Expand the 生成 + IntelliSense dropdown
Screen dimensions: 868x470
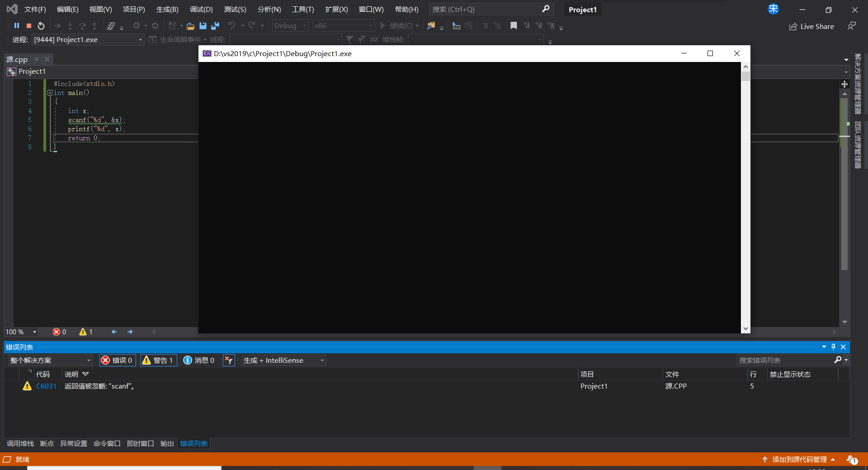[x=283, y=360]
